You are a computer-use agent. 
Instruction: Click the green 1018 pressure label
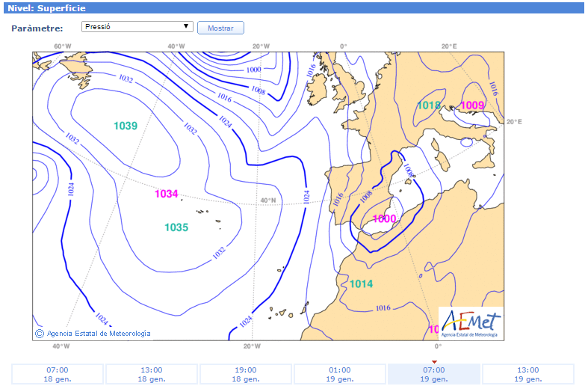428,105
